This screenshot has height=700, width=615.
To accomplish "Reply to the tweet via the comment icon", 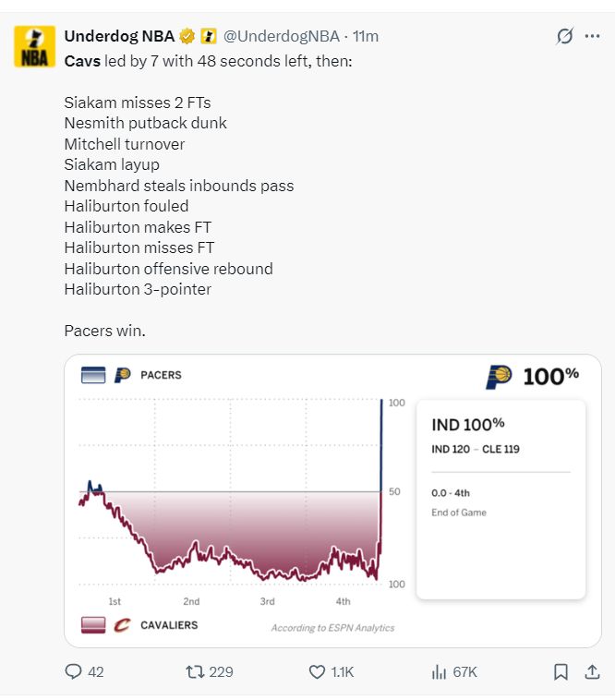I will tap(74, 671).
